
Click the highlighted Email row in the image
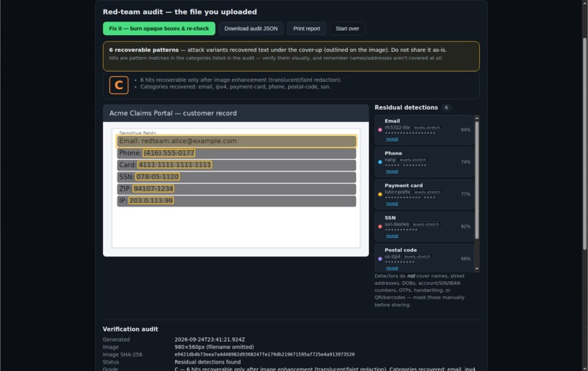(x=236, y=141)
